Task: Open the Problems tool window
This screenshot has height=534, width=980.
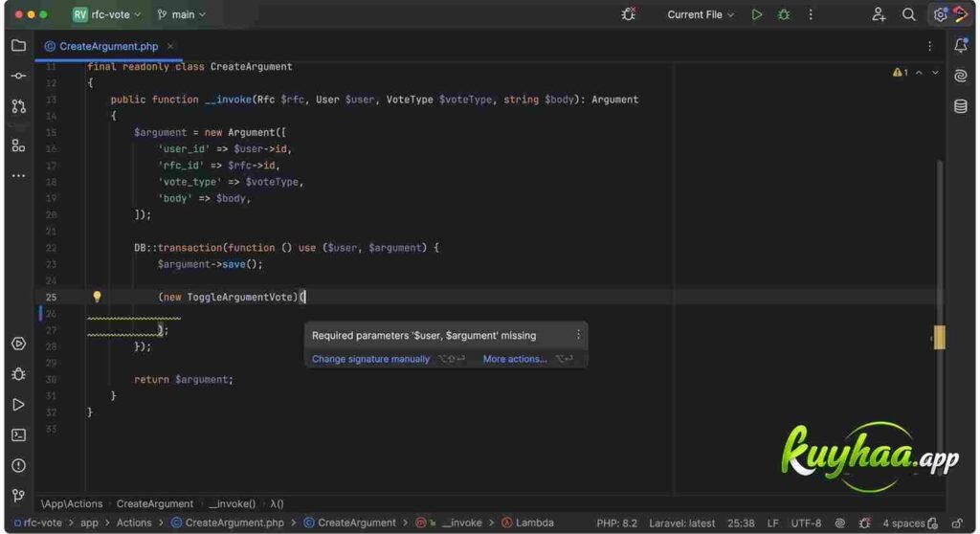Action: click(19, 465)
